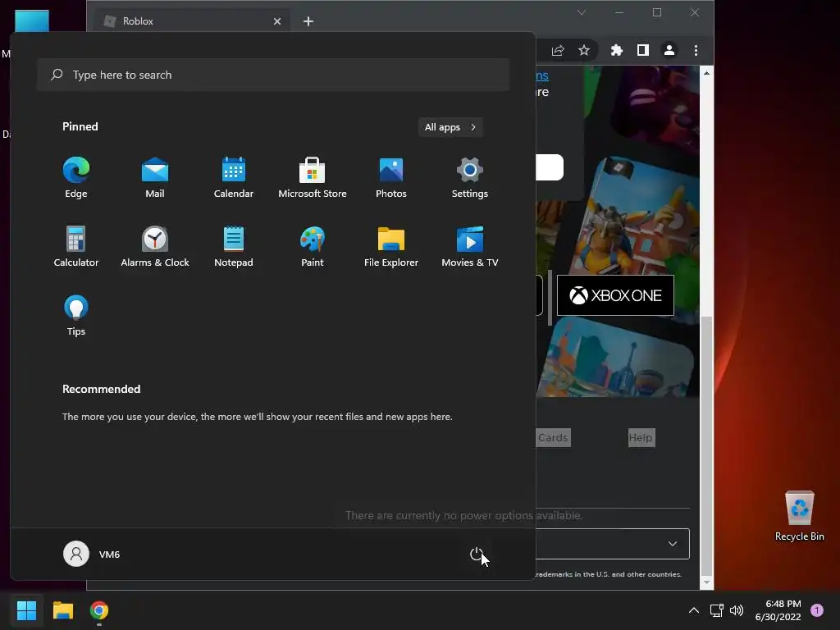Open VM6 user account menu

click(92, 554)
